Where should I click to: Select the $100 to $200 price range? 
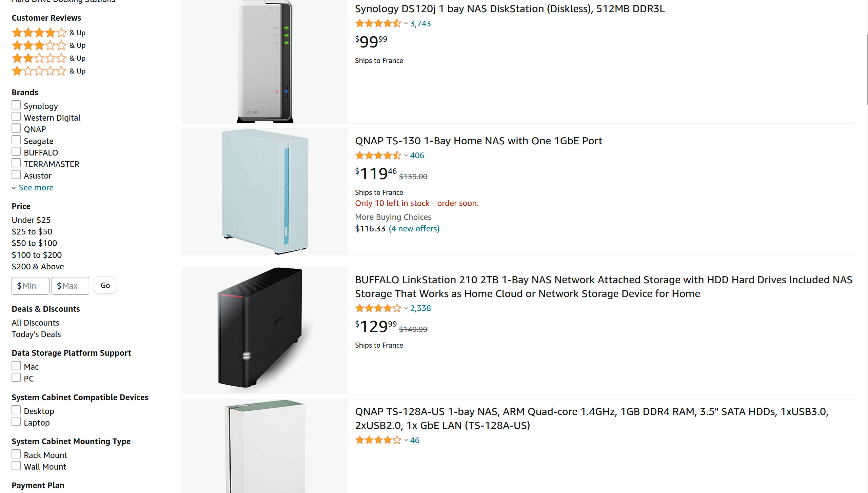point(37,255)
